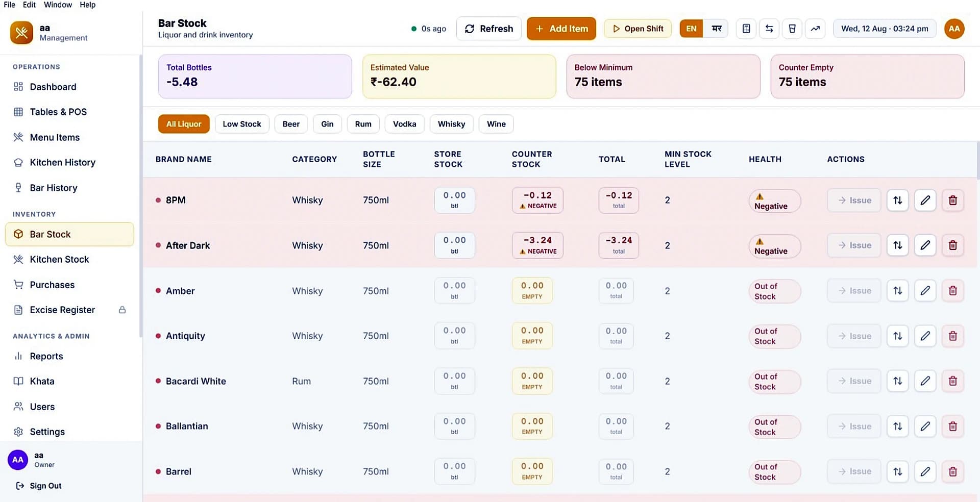
Task: Edit the Bacardi White entry
Action: pos(925,381)
